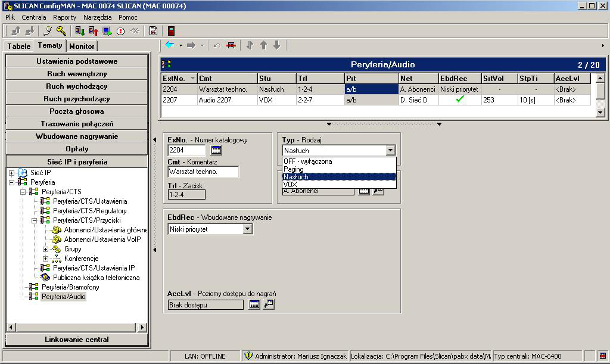Expand the Konferencje tree node
Screen dimensions: 610x364
(x=45, y=259)
